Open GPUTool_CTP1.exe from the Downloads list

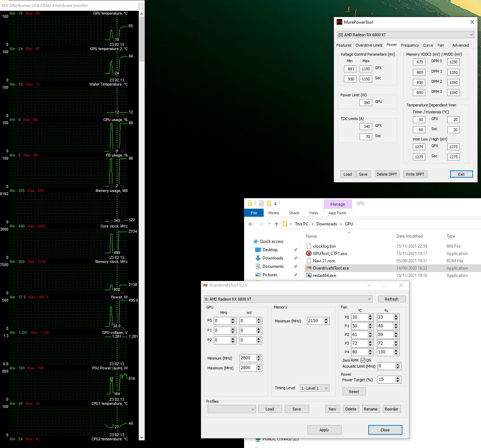tap(330, 253)
